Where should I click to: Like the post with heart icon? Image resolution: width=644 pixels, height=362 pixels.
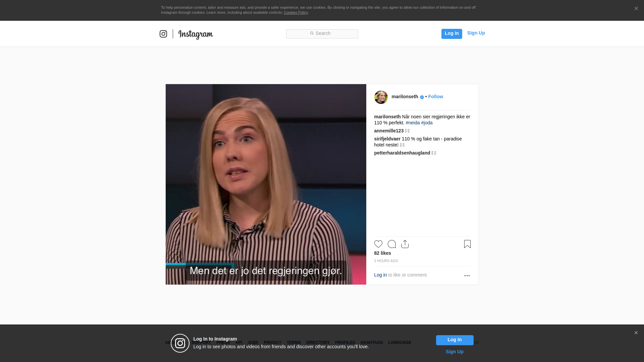tap(378, 244)
